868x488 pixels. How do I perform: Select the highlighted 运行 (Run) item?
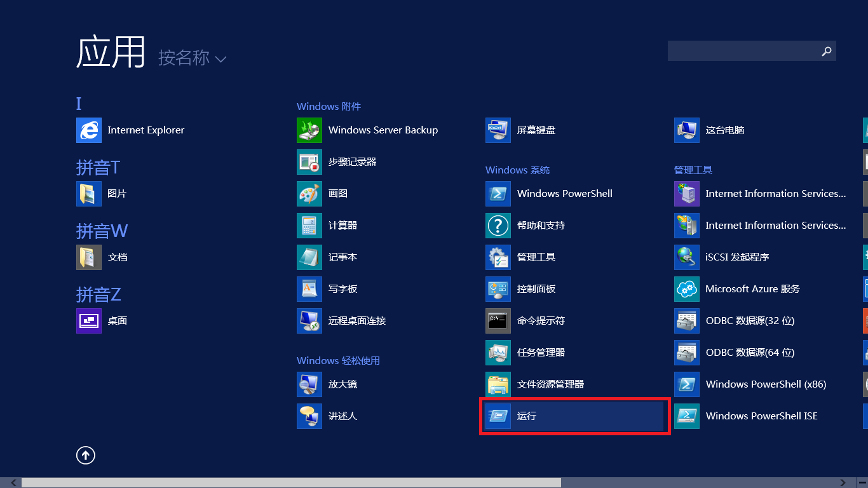click(574, 416)
